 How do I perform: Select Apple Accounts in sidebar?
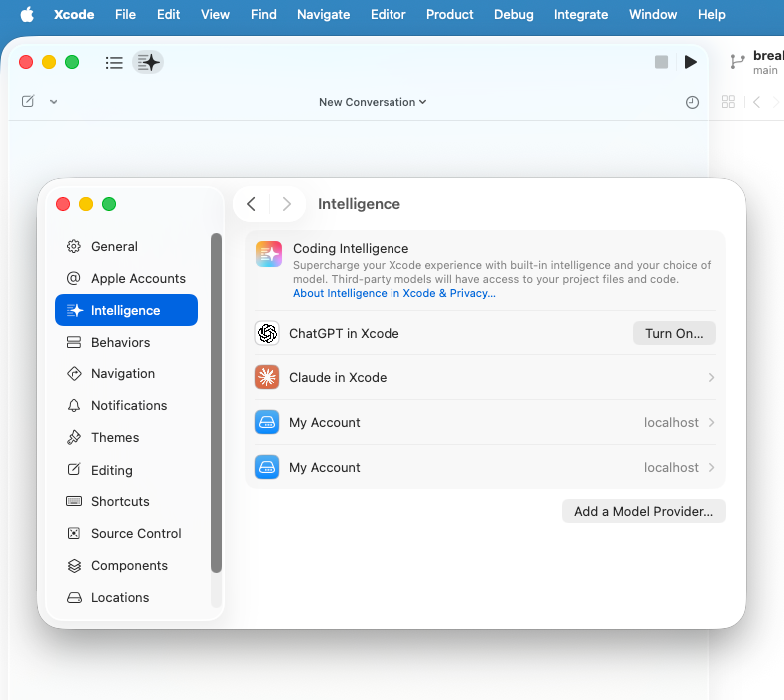coord(126,278)
